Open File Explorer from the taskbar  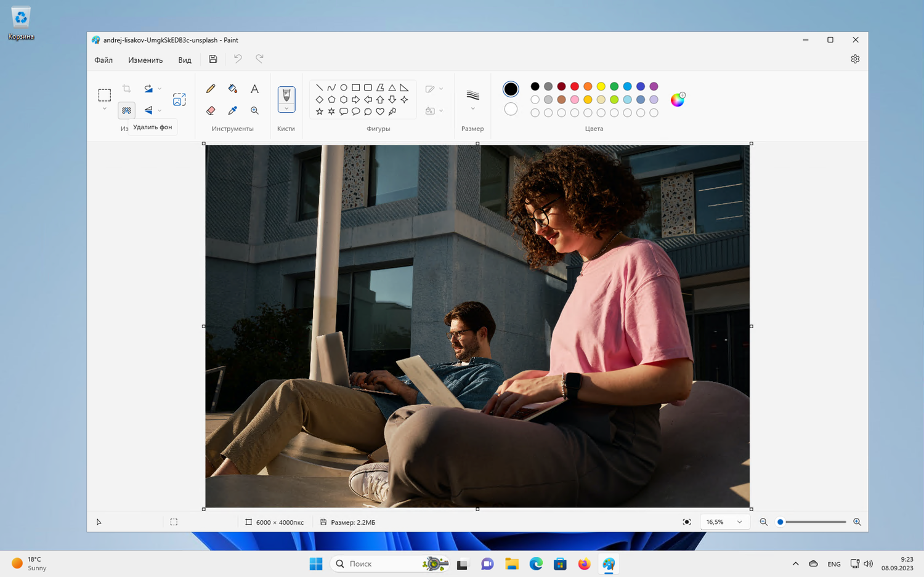click(511, 563)
